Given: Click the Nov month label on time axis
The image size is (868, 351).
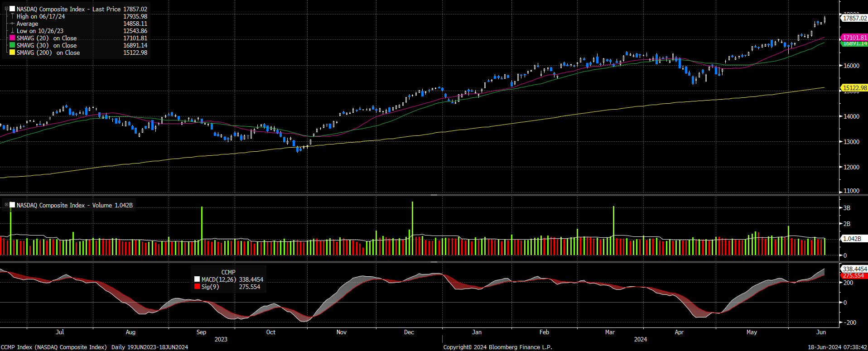Looking at the screenshot, I should 342,332.
